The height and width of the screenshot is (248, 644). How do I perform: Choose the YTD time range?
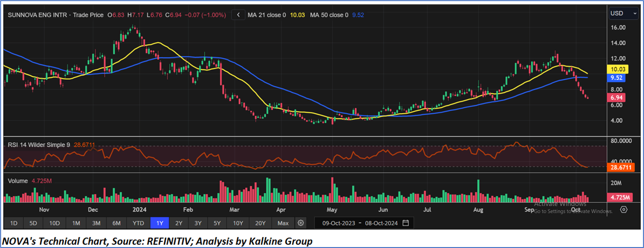[138, 223]
